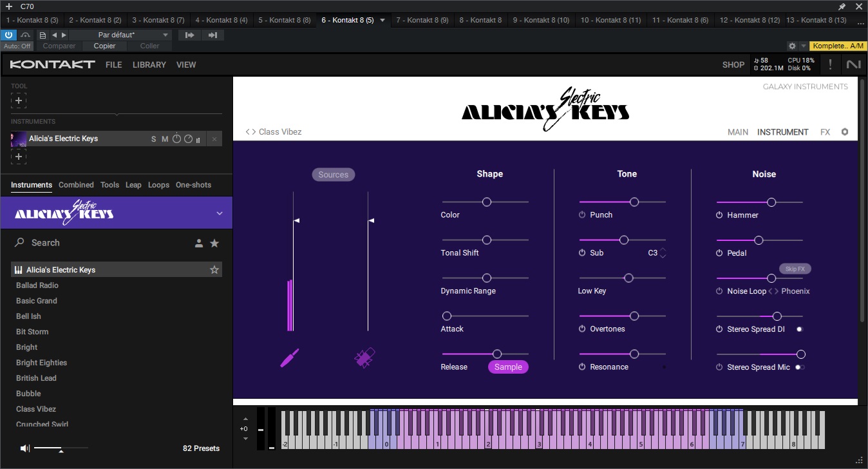
Task: Open the Kontakt 8 (5) tab dropdown arrow
Action: (382, 20)
